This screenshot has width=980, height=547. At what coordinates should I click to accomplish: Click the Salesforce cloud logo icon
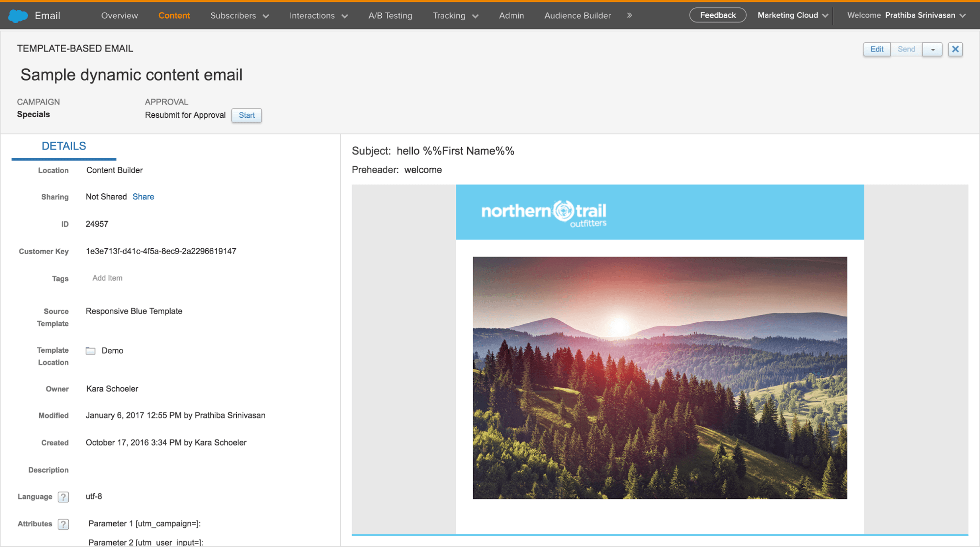(x=18, y=16)
